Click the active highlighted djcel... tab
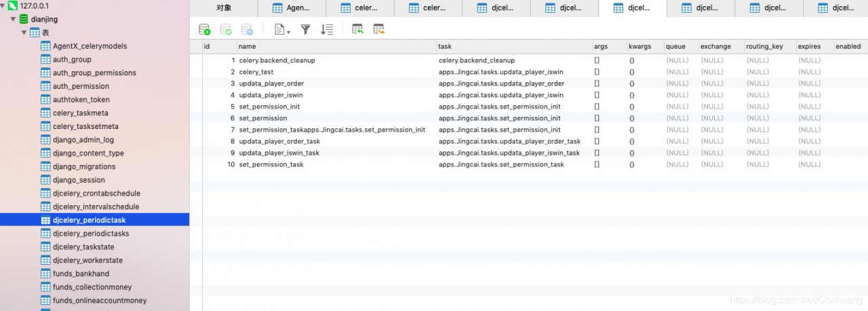 pyautogui.click(x=633, y=8)
